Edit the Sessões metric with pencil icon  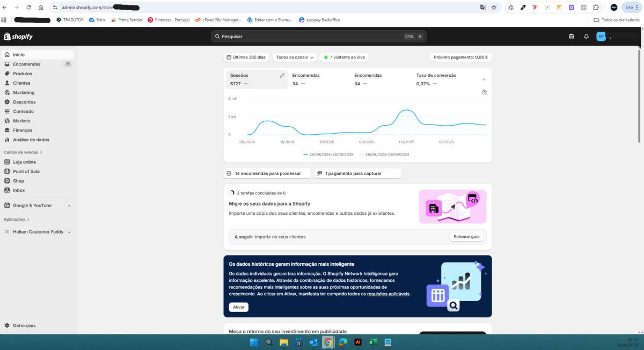point(282,76)
